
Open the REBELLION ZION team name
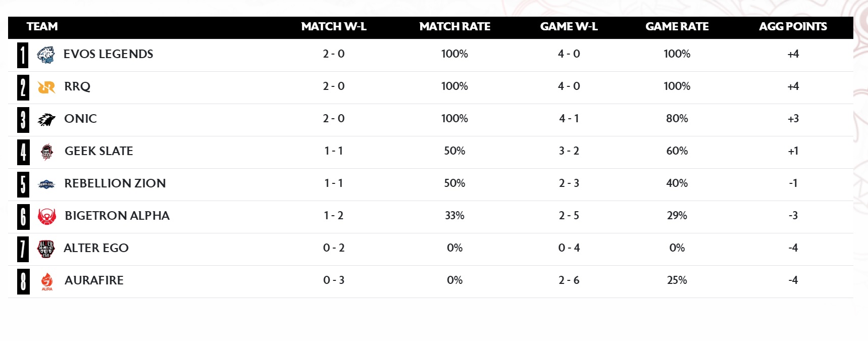click(115, 183)
